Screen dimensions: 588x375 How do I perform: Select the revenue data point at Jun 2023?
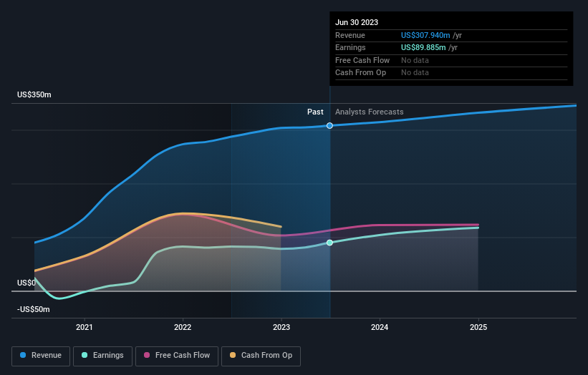tap(329, 125)
